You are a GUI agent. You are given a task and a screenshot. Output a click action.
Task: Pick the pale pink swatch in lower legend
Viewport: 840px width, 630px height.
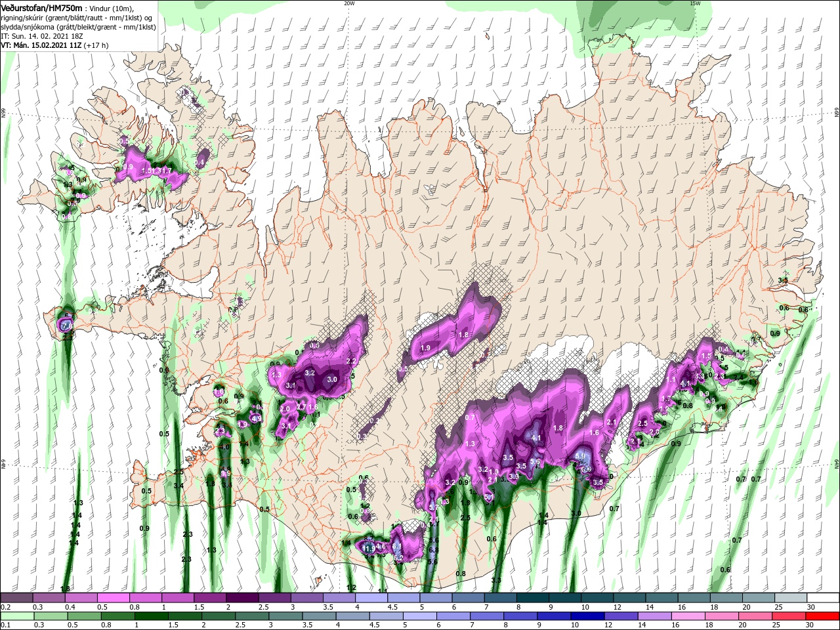(x=688, y=616)
